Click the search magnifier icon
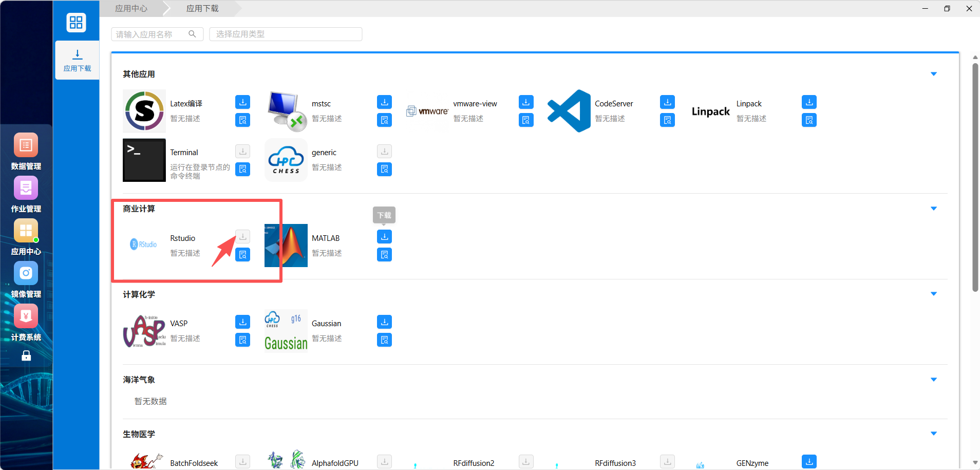This screenshot has height=470, width=980. click(x=192, y=34)
